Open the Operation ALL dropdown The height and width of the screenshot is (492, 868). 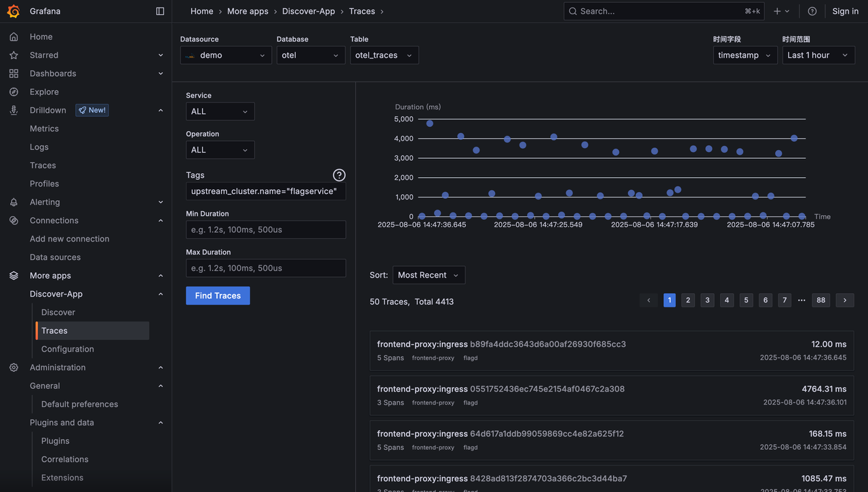coord(220,150)
